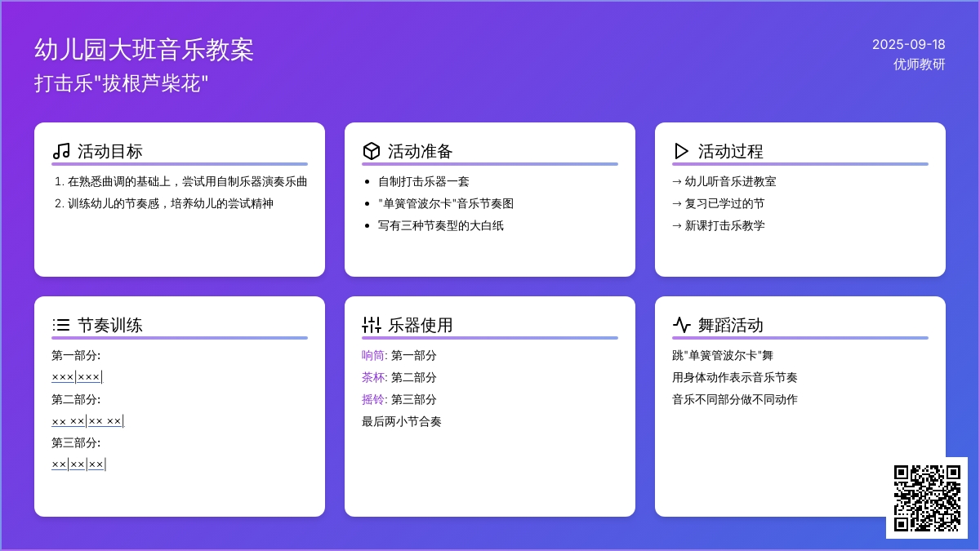The image size is (980, 551).
Task: Click the 新课打击乐教学 step
Action: (x=719, y=225)
